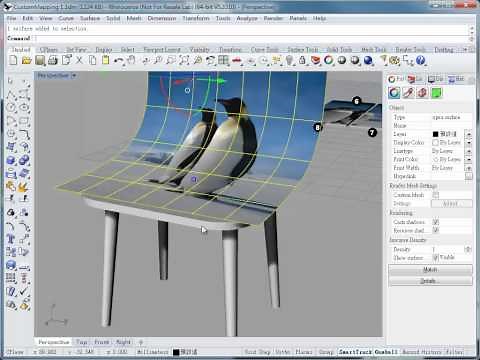This screenshot has height=360, width=480.
Task: Click the lightbulb Hide objects icon
Action: pyautogui.click(x=290, y=60)
